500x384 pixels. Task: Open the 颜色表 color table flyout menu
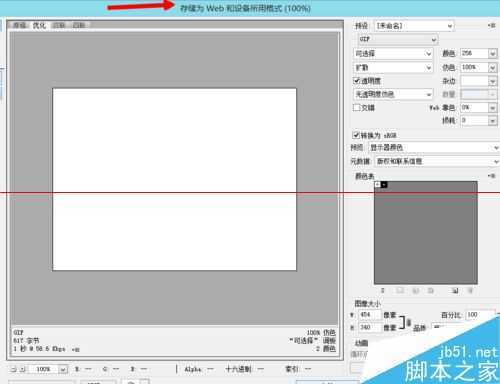[491, 176]
